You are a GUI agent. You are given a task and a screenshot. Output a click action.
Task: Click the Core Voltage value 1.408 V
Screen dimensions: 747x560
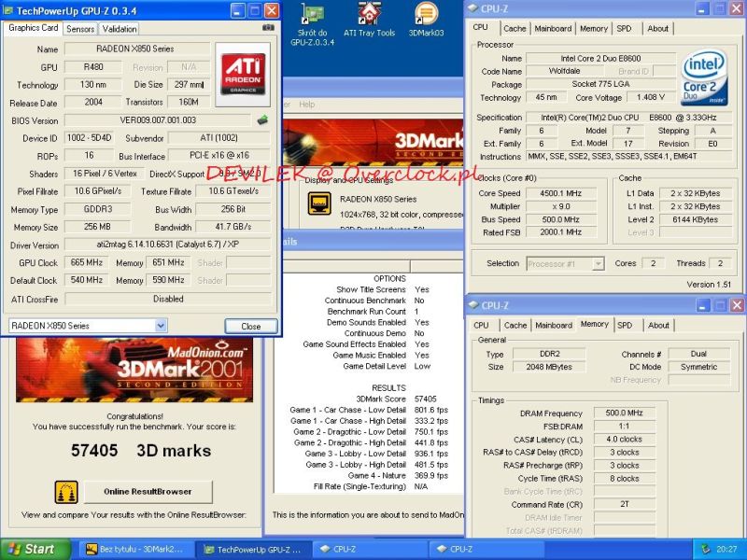point(650,97)
